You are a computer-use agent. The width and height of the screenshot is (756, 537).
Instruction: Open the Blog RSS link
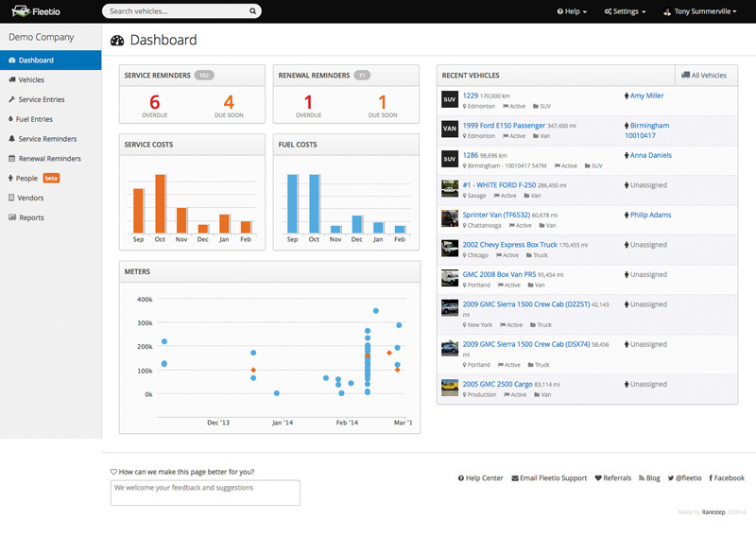tap(649, 478)
